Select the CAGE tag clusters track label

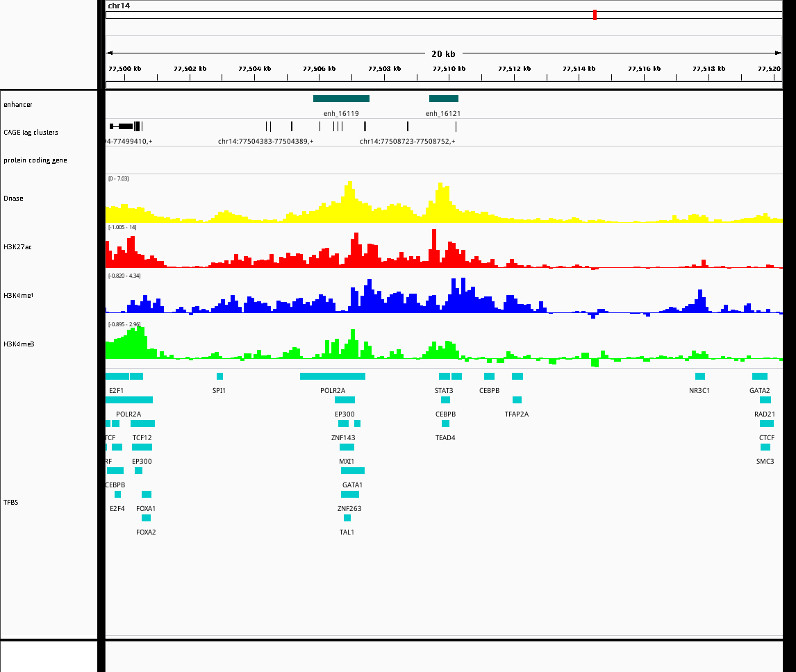pos(31,133)
